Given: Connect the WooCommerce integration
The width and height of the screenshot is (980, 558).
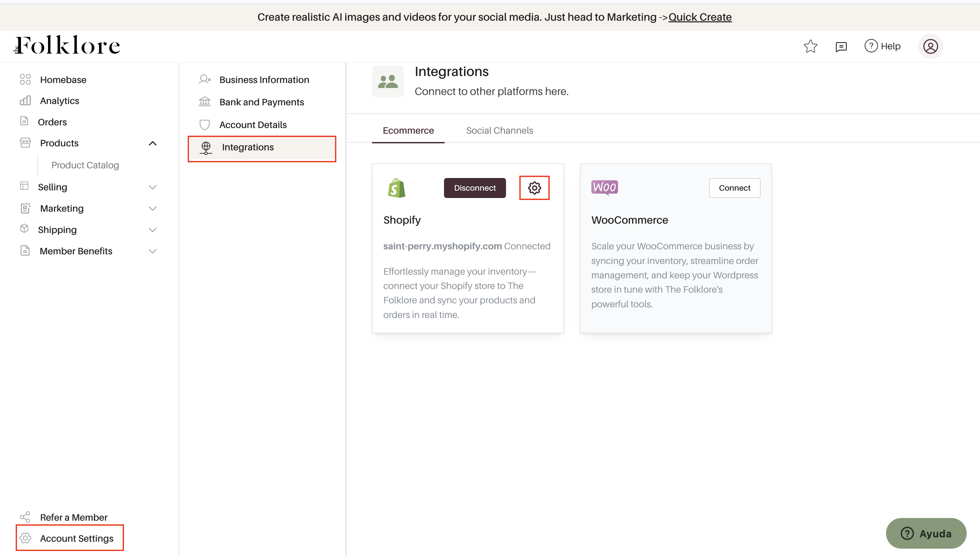Looking at the screenshot, I should (734, 188).
